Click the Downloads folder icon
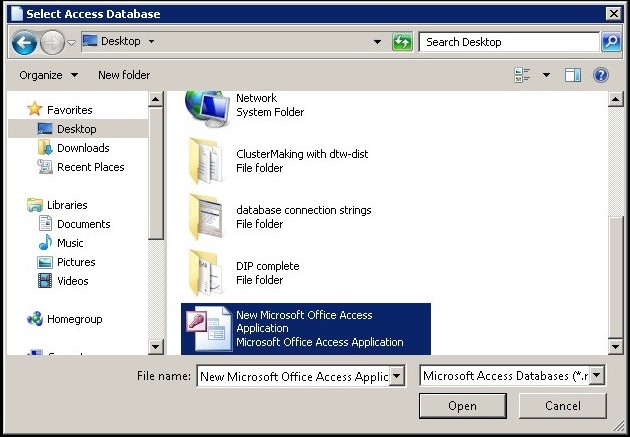This screenshot has height=437, width=630. (45, 147)
